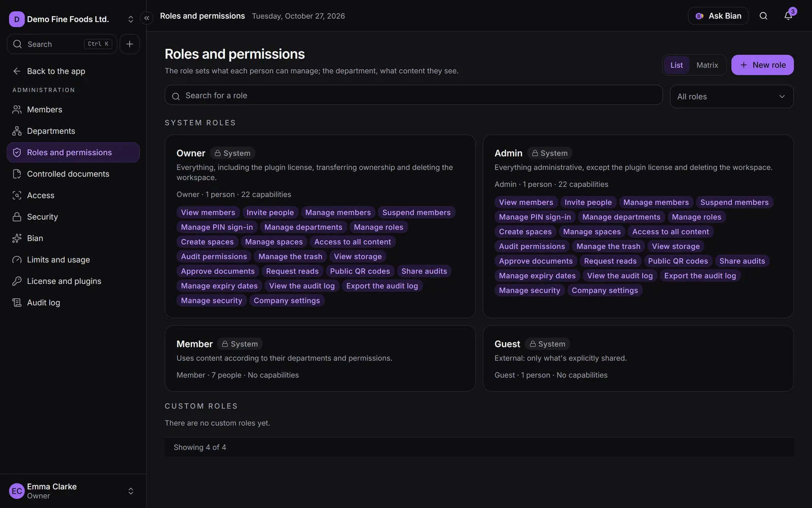This screenshot has width=812, height=508.
Task: Open Controlled documents section
Action: [73, 174]
